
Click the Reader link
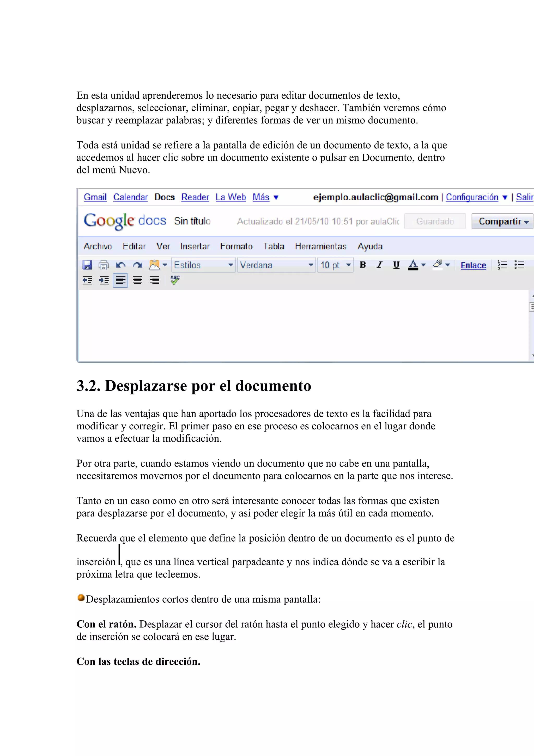[195, 197]
